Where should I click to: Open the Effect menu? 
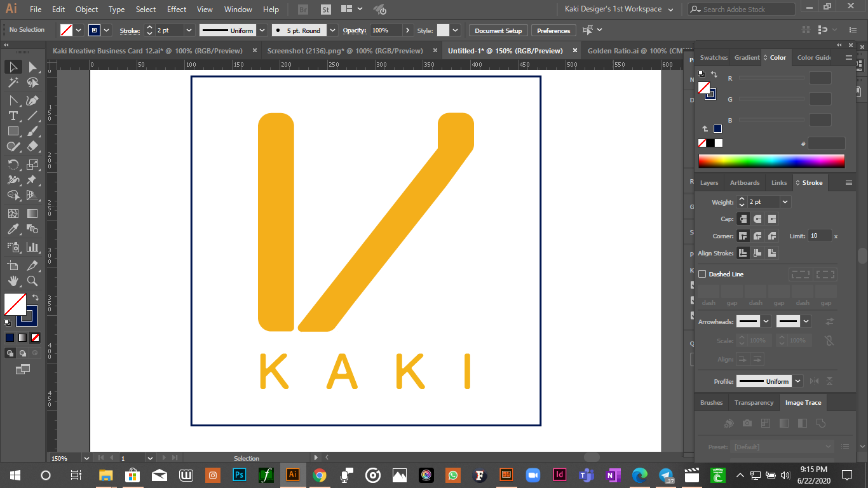(x=177, y=10)
